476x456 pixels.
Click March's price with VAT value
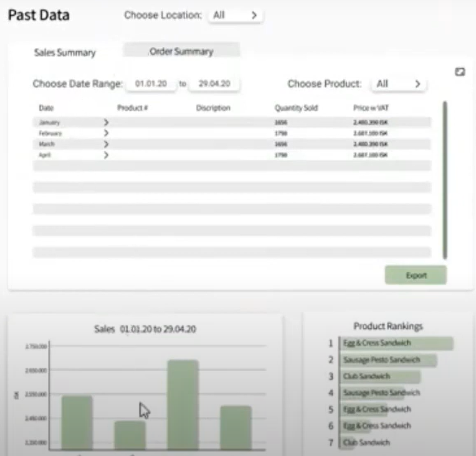click(370, 144)
